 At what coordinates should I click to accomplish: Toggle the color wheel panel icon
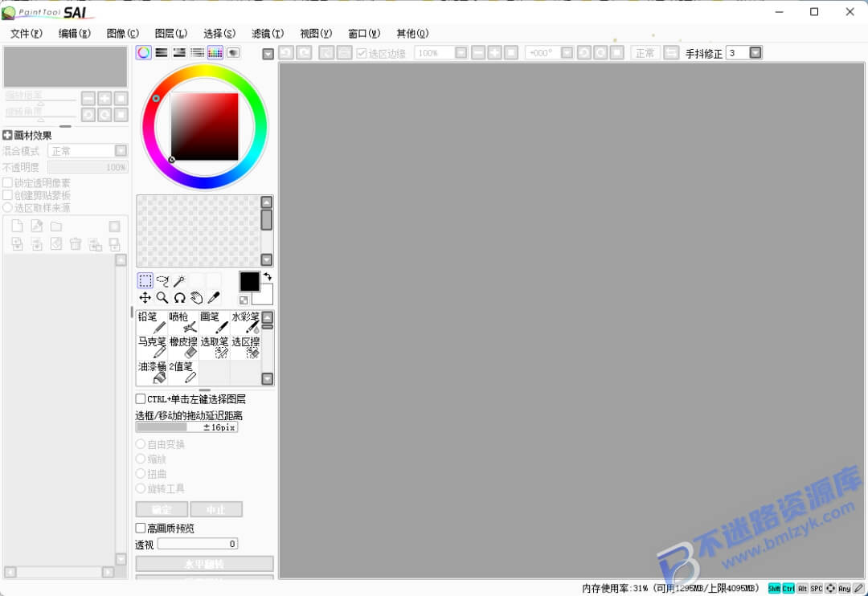143,52
